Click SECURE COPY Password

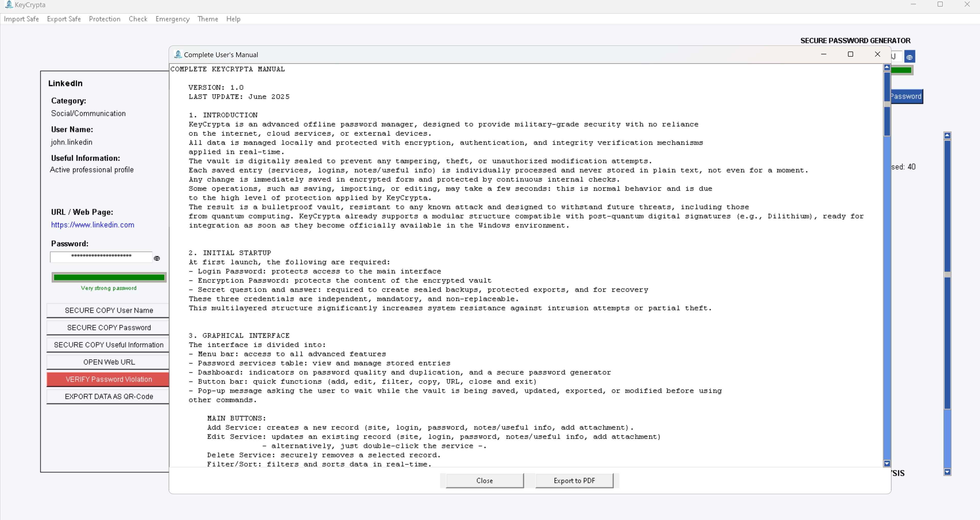coord(109,327)
